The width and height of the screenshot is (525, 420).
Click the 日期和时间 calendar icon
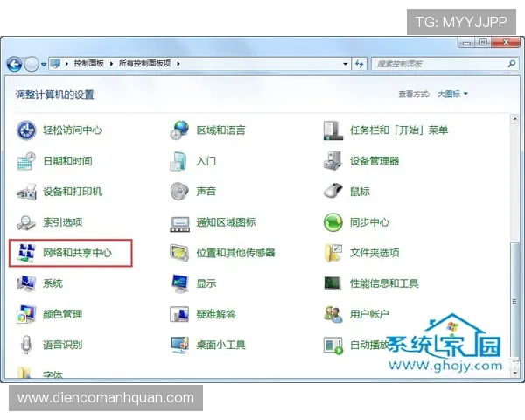tap(26, 161)
